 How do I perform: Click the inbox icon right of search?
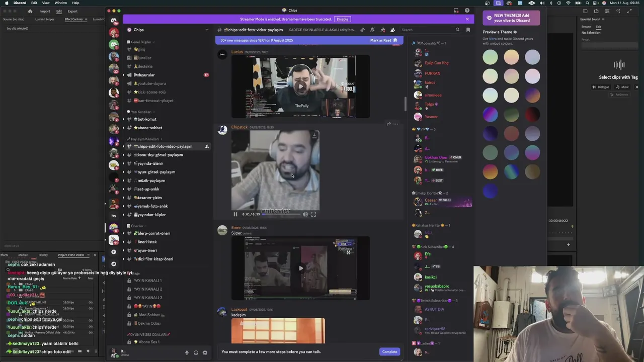click(468, 30)
